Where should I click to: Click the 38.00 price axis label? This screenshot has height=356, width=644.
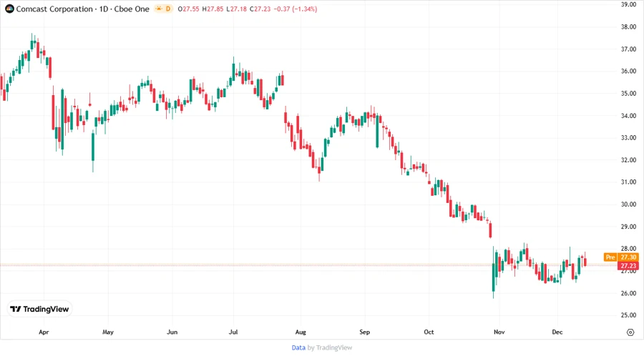tap(628, 26)
